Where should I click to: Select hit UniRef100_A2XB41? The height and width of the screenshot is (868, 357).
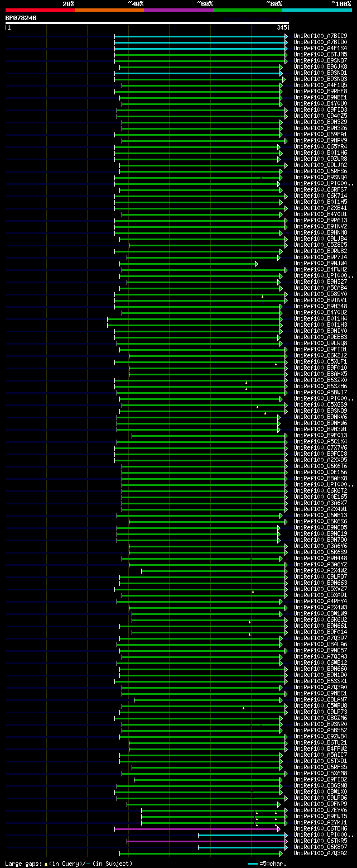(320, 208)
